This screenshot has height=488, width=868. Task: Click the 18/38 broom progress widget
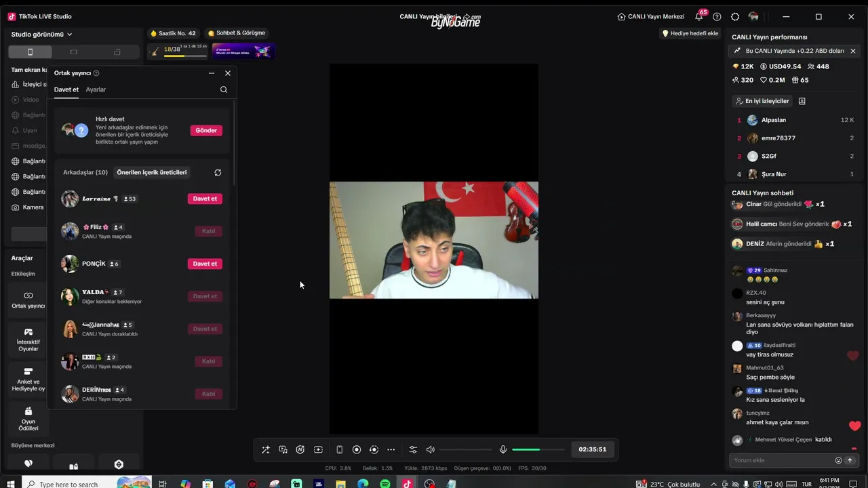(x=177, y=51)
